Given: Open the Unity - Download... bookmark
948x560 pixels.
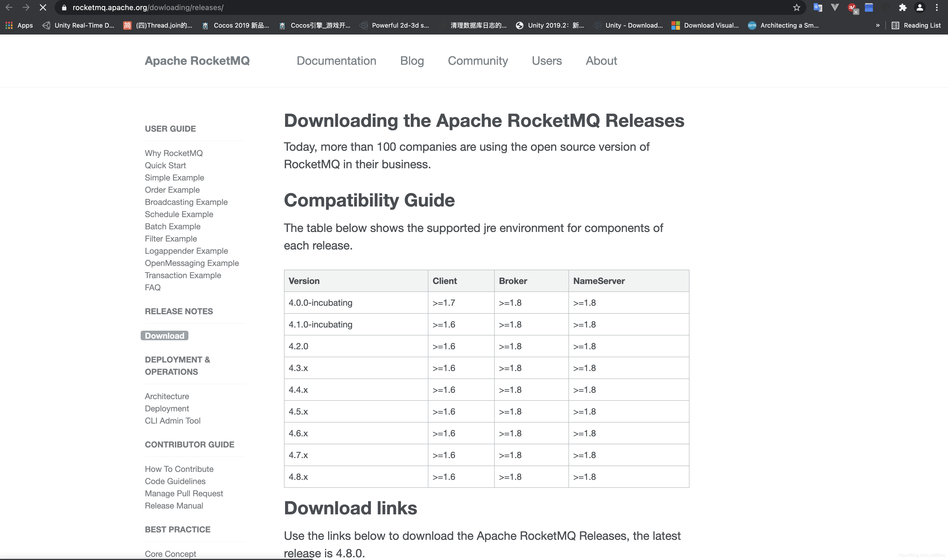Looking at the screenshot, I should pyautogui.click(x=628, y=25).
